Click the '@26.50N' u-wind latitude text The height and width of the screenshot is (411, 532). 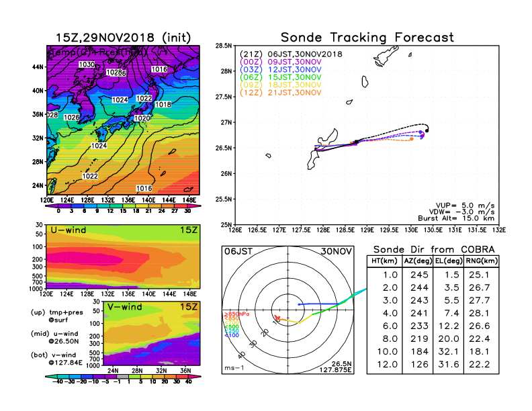63,341
